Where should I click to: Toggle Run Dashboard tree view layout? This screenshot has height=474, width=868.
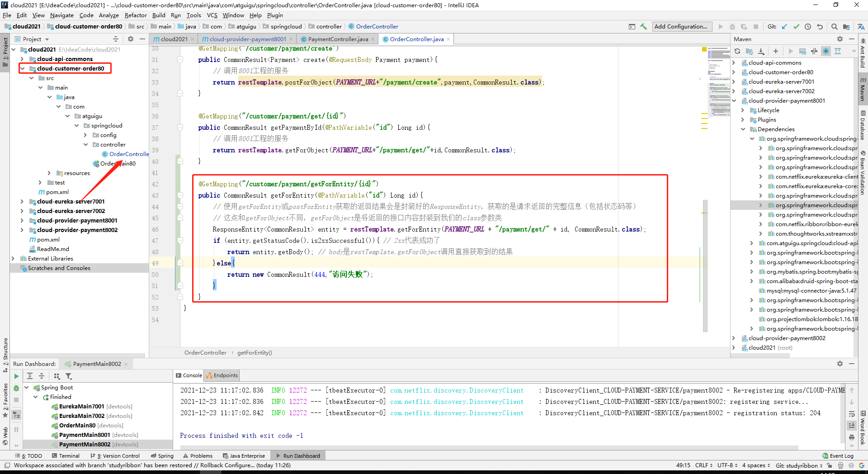(16, 415)
